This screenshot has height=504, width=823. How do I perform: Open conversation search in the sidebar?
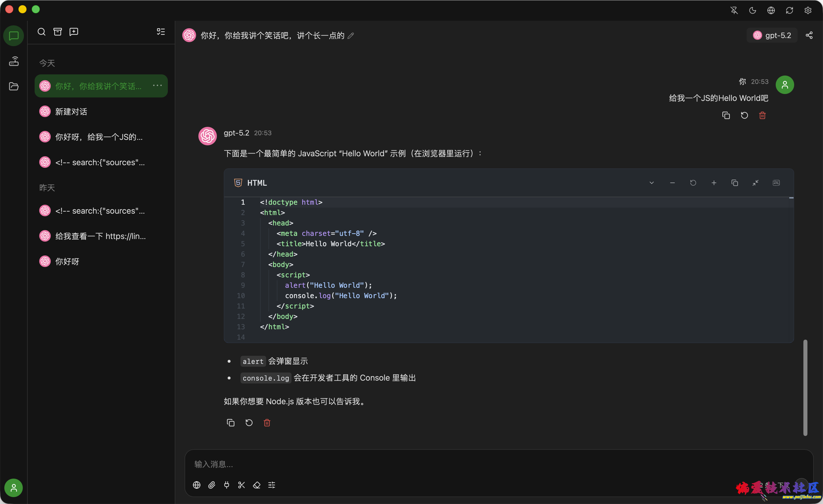click(x=42, y=31)
